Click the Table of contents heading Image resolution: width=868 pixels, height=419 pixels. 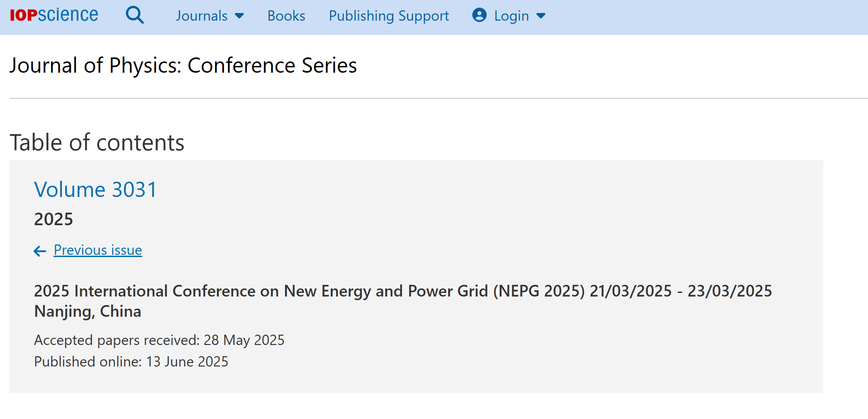(x=97, y=143)
